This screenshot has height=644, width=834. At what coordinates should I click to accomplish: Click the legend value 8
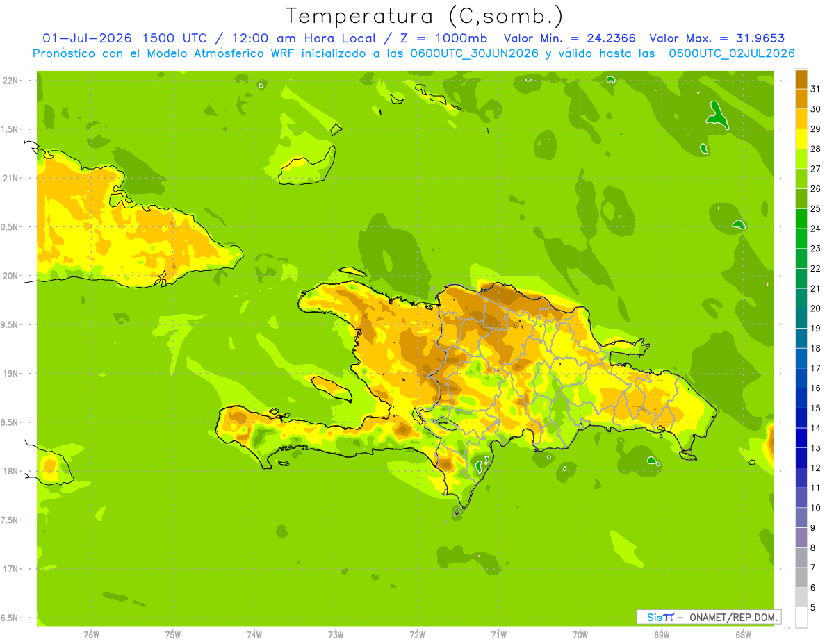pyautogui.click(x=813, y=548)
